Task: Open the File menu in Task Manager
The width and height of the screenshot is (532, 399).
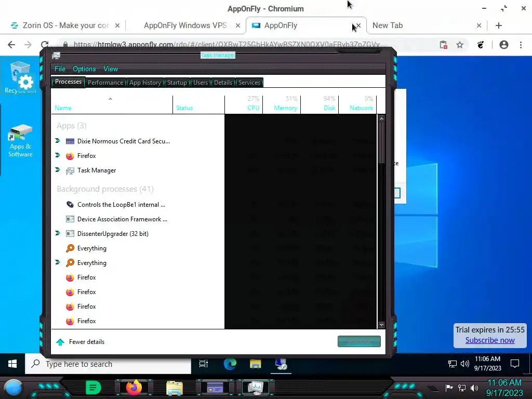Action: [60, 69]
